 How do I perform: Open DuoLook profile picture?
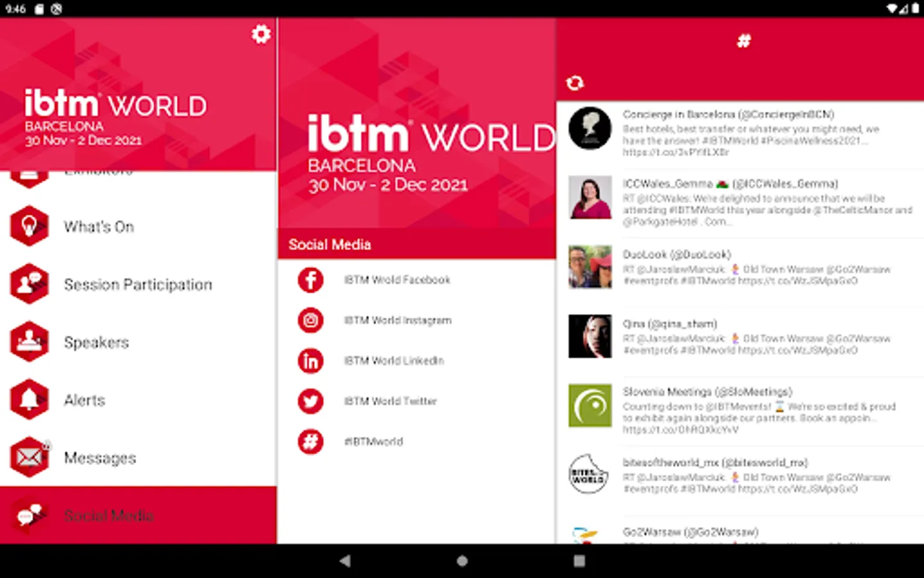pos(590,267)
